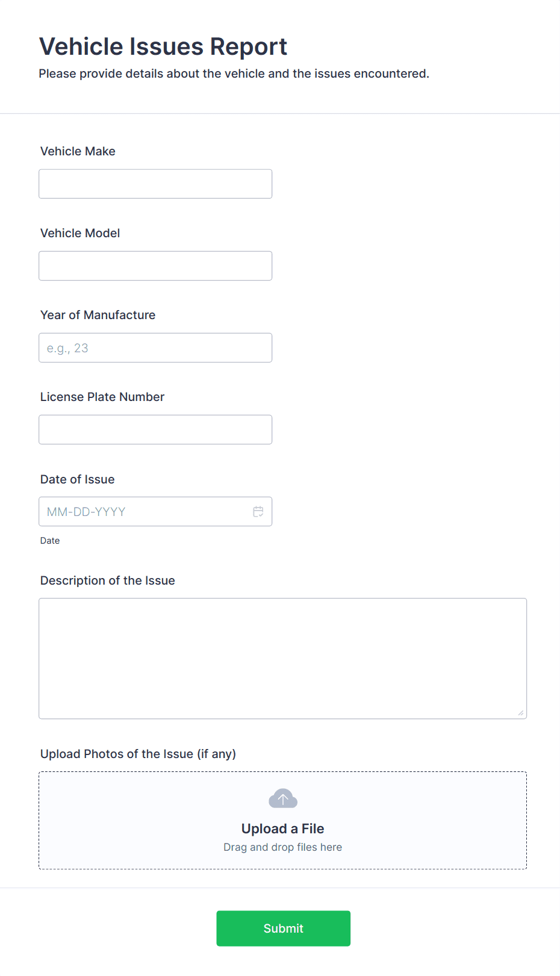
Task: Click the "Vehicle Make" label
Action: pos(78,152)
